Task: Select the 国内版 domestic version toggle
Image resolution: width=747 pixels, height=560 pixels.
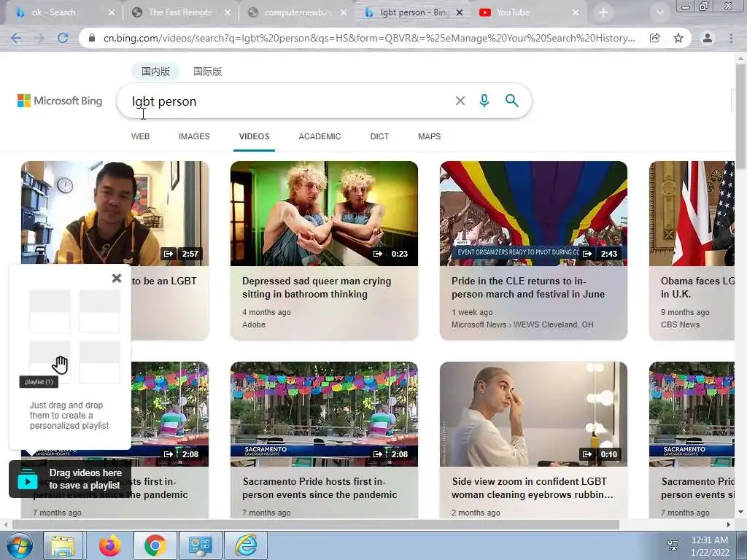Action: point(155,71)
